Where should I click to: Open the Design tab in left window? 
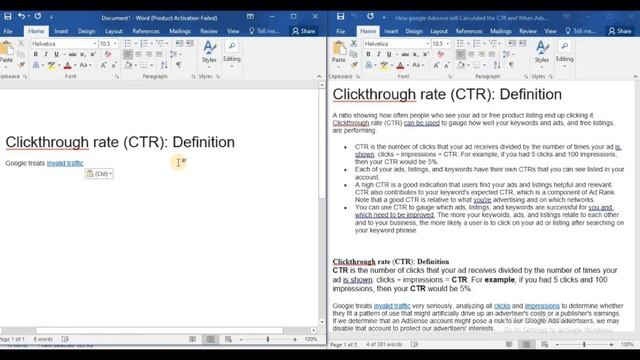[86, 31]
